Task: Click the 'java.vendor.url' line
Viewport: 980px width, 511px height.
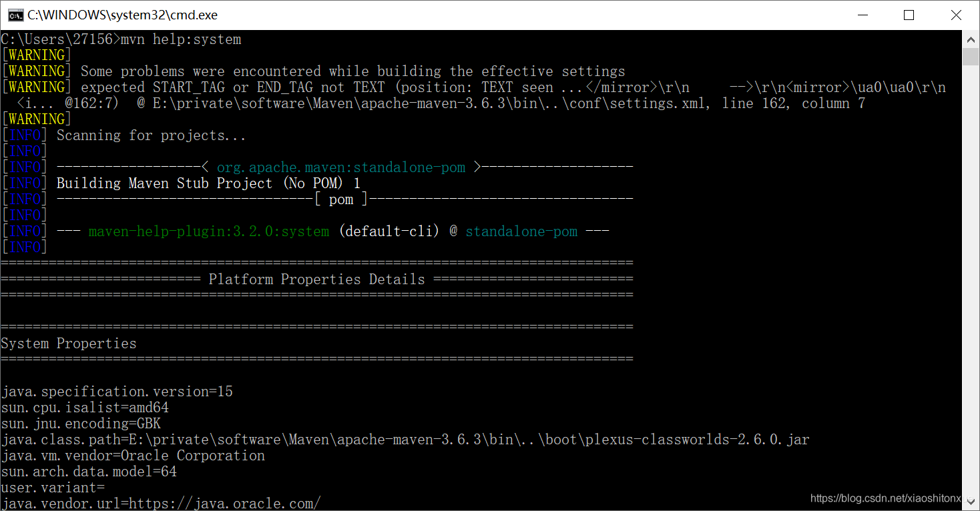Action: tap(161, 504)
